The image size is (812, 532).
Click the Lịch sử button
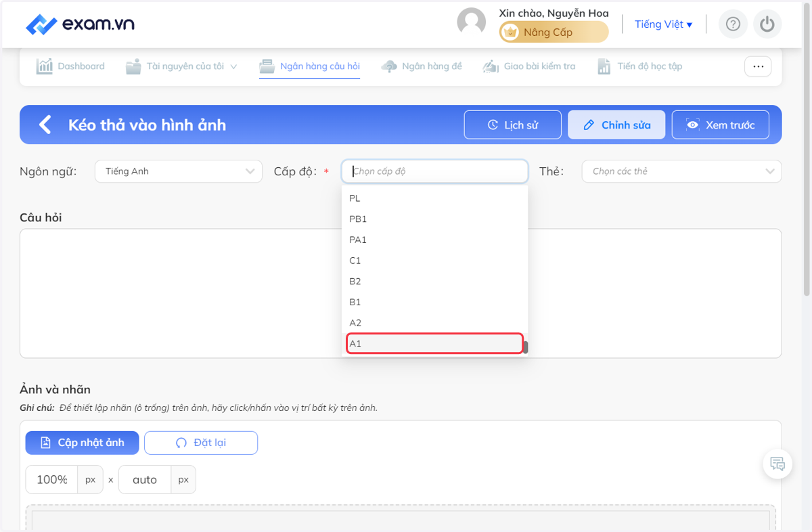(513, 125)
